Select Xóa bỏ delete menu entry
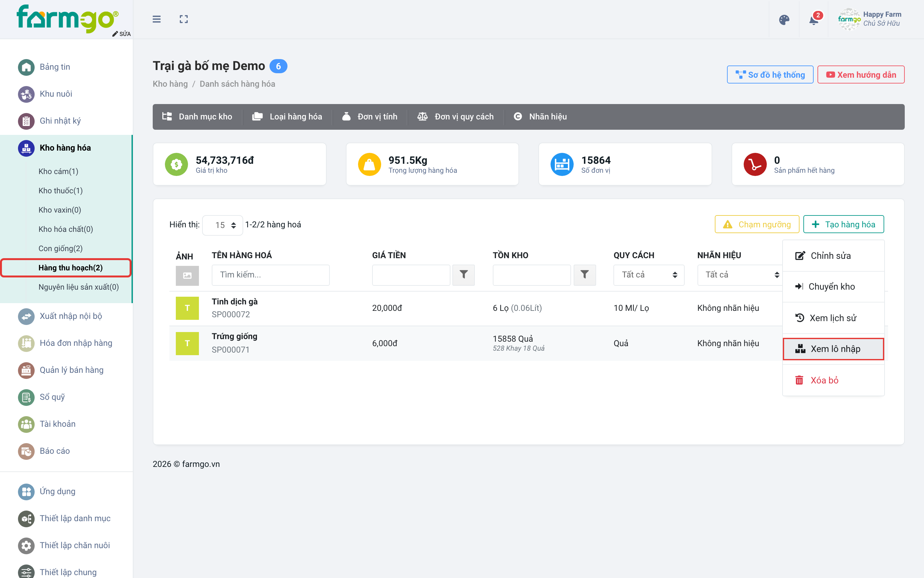 click(x=833, y=381)
